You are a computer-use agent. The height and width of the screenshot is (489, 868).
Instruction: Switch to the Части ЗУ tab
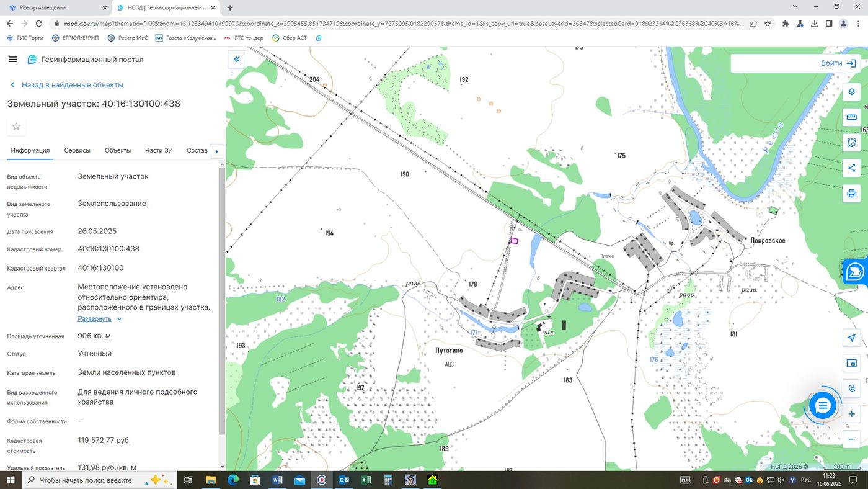pyautogui.click(x=159, y=150)
